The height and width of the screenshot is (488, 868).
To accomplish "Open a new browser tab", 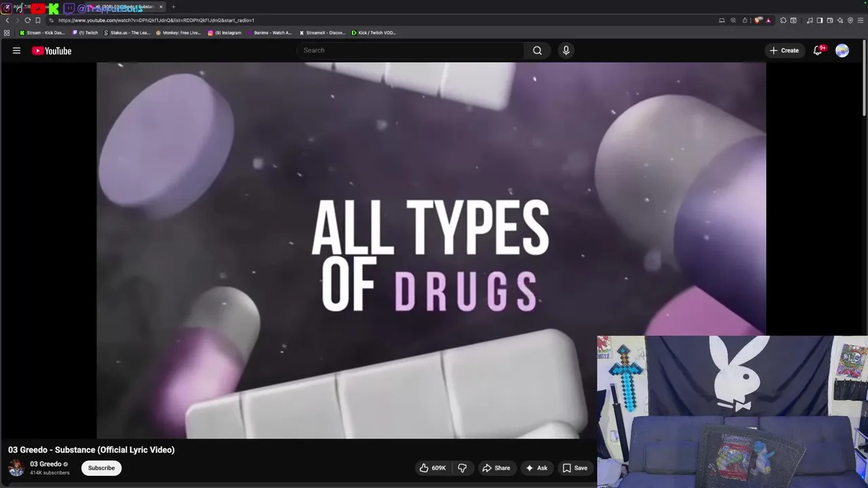I will point(174,7).
